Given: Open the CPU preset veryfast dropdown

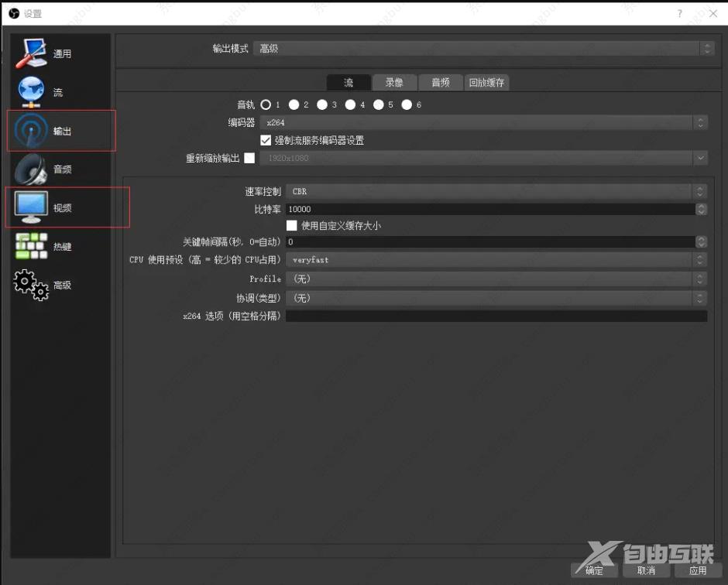Looking at the screenshot, I should point(496,260).
